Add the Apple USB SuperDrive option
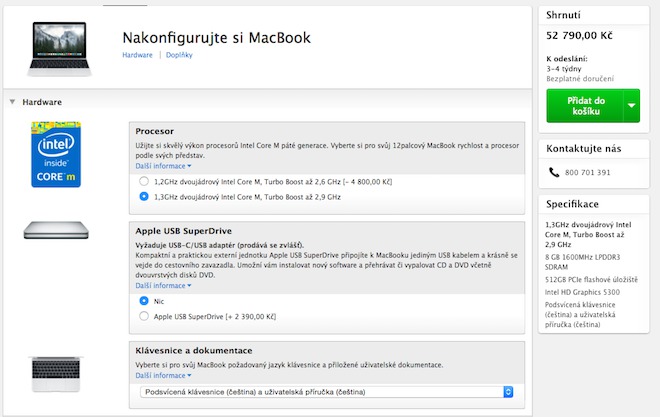This screenshot has width=660, height=417. pos(144,316)
